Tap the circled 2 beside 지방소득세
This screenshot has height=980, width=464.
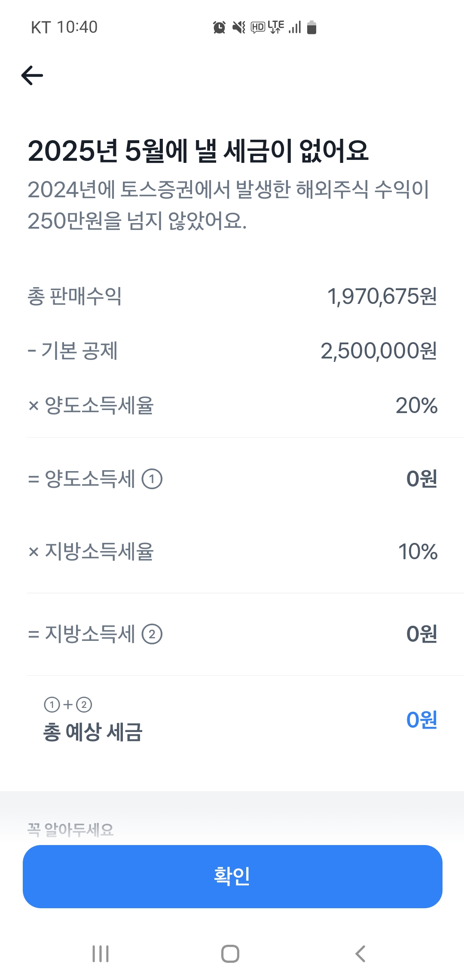(x=152, y=634)
